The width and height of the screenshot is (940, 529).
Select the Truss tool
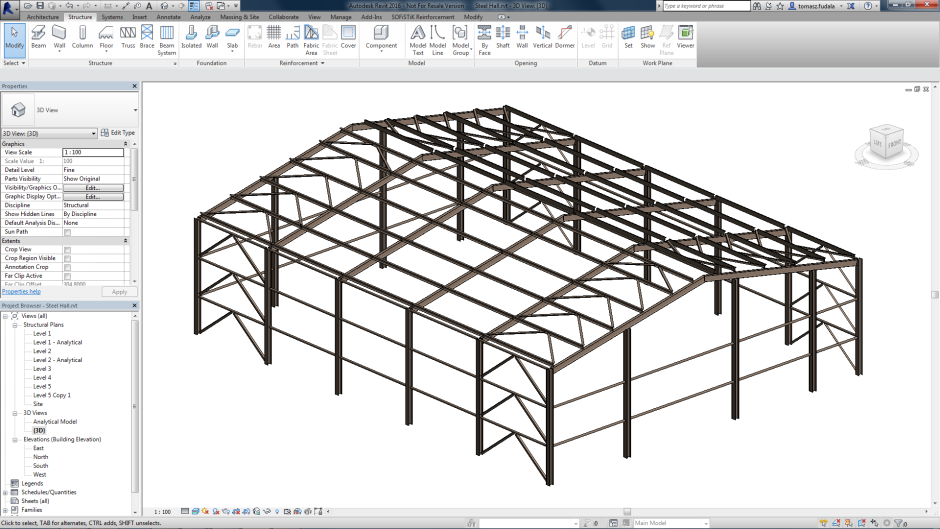point(128,37)
